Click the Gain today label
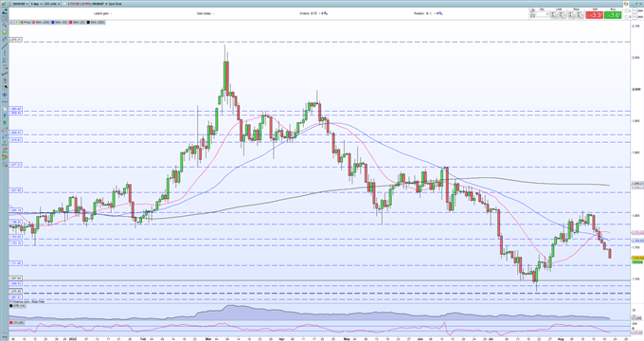 [206, 13]
